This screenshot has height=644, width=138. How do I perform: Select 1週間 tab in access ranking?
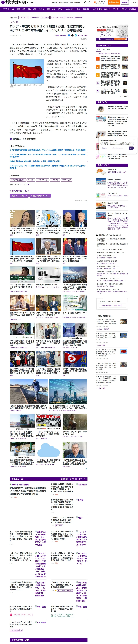click(x=103, y=50)
